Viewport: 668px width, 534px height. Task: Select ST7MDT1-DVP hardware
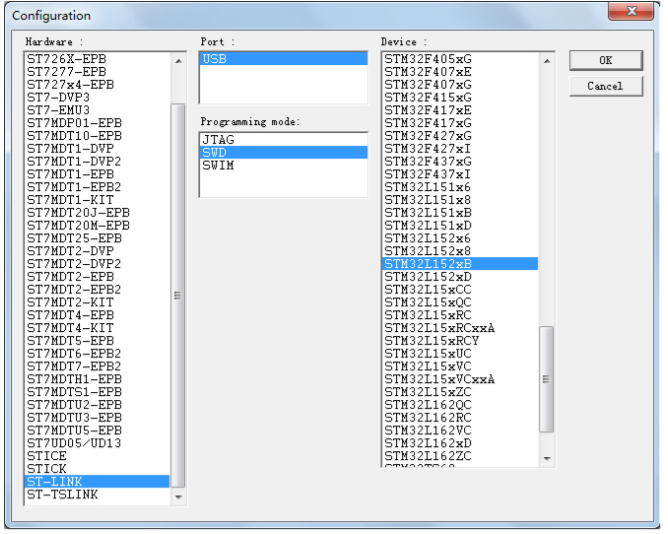(x=98, y=148)
